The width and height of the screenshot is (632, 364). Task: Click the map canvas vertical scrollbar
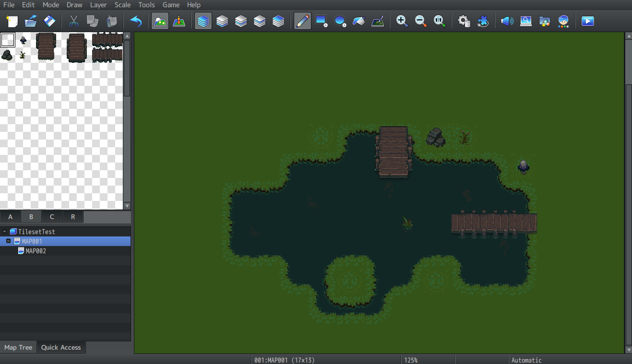coord(629,214)
